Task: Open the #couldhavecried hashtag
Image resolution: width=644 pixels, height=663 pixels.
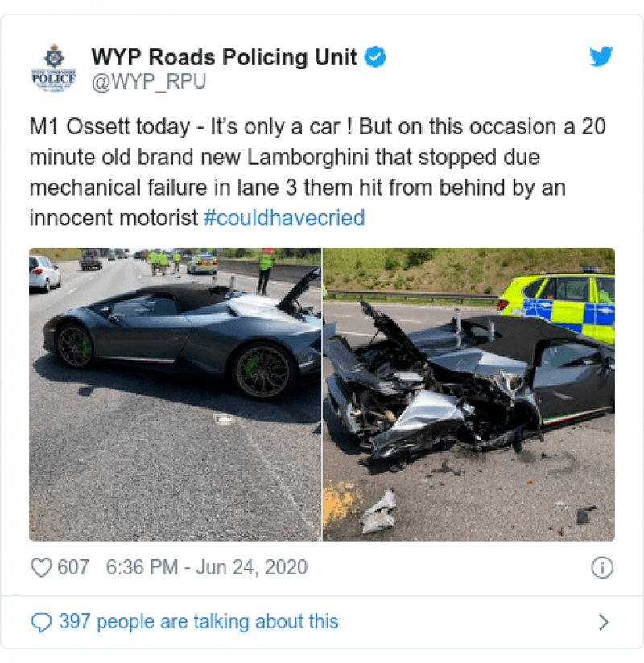Action: [284, 218]
